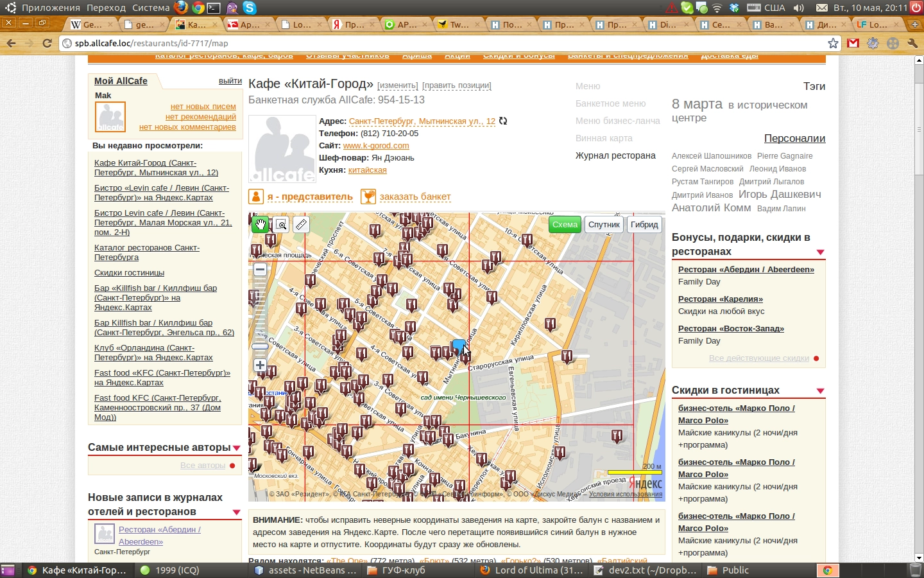Click the [править позицию] link
This screenshot has height=578, width=924.
(x=456, y=85)
